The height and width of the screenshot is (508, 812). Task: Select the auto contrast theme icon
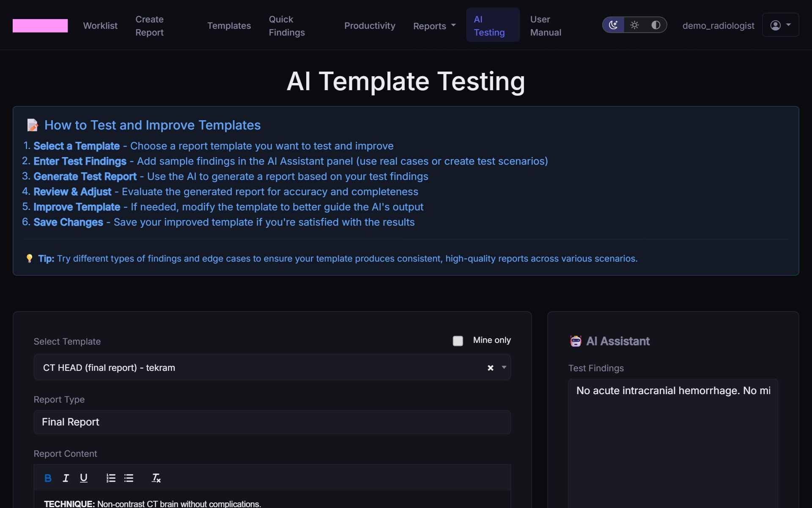click(x=656, y=25)
